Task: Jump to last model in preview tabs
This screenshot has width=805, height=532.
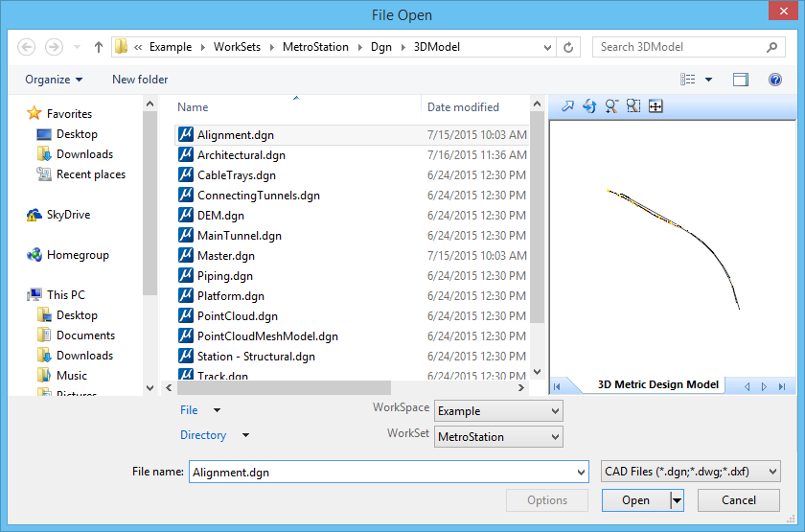Action: 782,386
